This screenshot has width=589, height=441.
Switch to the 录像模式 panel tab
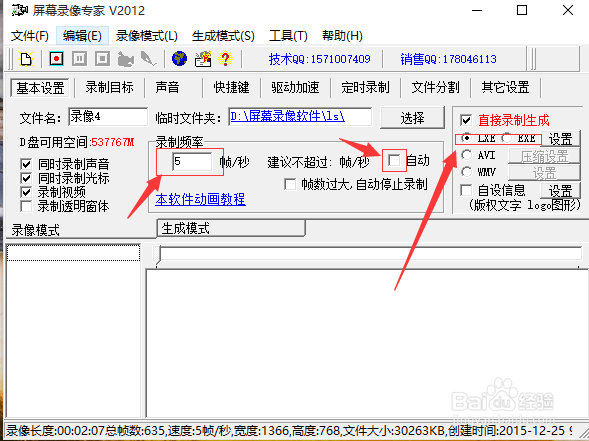35,230
